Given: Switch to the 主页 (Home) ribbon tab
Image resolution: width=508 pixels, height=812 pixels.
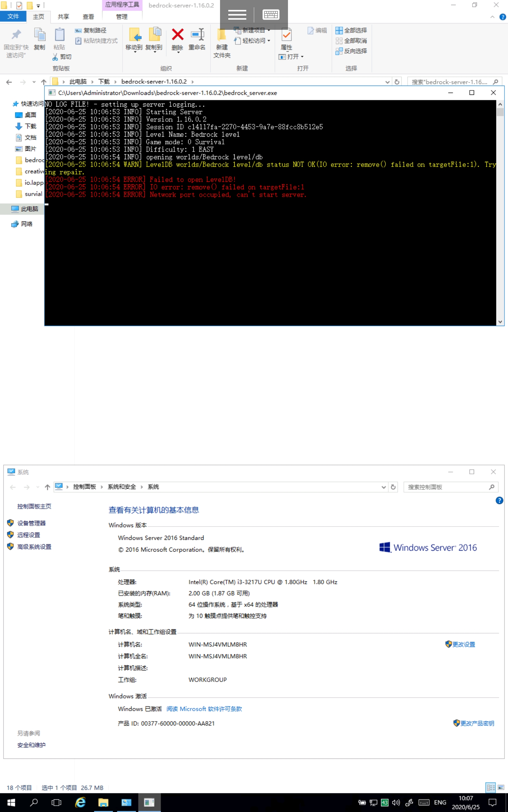Looking at the screenshot, I should [x=38, y=17].
